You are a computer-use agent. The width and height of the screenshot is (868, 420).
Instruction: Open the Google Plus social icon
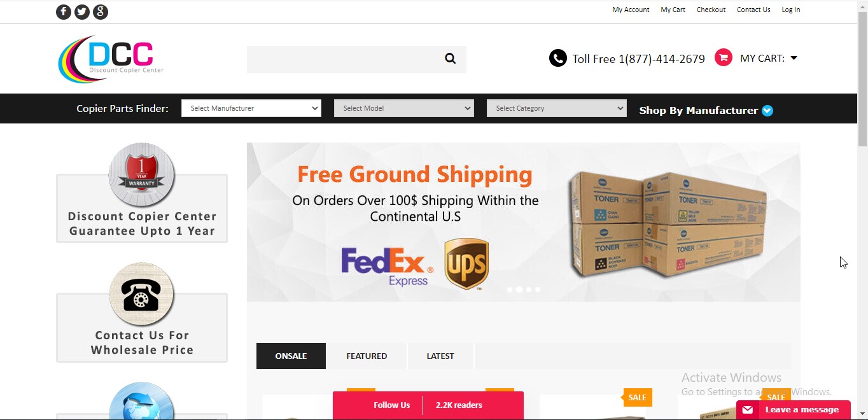pyautogui.click(x=101, y=12)
